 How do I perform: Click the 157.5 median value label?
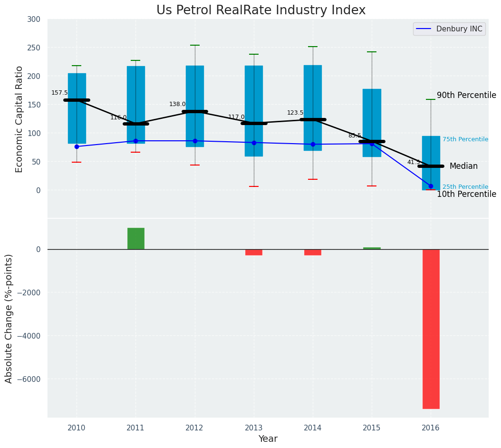[x=59, y=93]
